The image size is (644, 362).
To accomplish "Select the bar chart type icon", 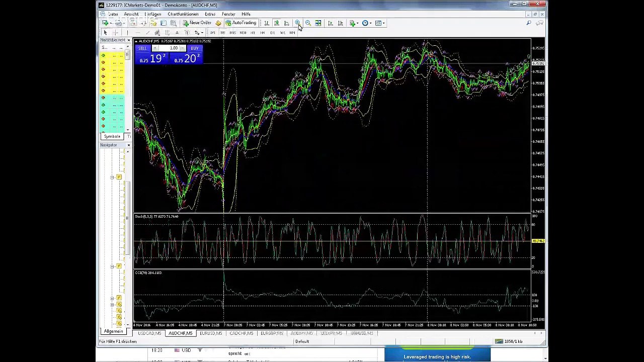I will [x=266, y=23].
